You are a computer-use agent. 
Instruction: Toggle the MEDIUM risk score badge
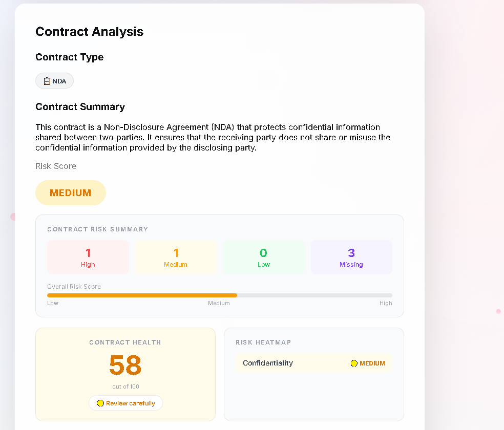[x=70, y=192]
